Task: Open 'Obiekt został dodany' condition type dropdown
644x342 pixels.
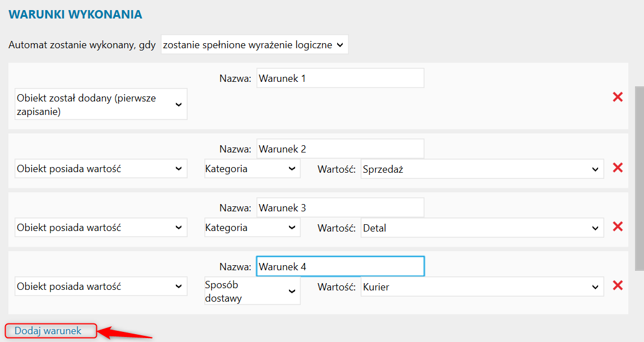Action: [101, 104]
